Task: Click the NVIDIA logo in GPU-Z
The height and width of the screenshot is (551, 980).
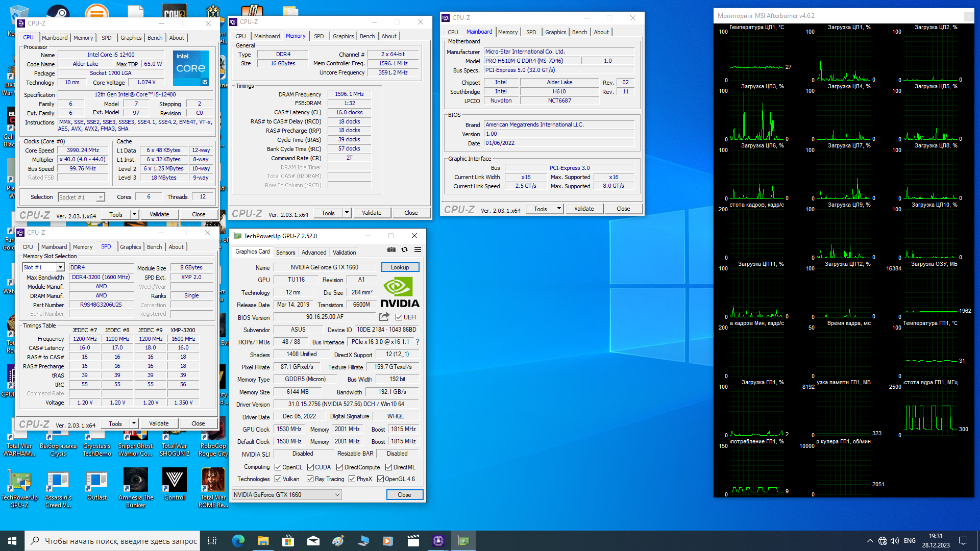Action: tap(400, 293)
